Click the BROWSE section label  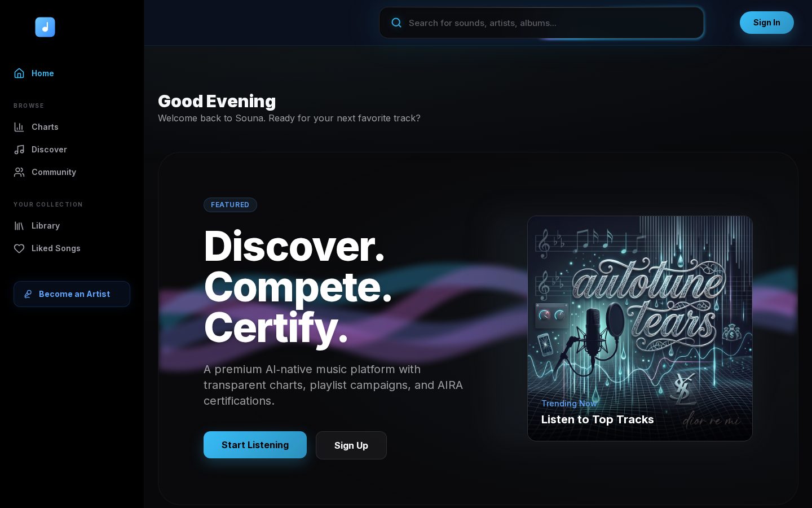coord(29,106)
